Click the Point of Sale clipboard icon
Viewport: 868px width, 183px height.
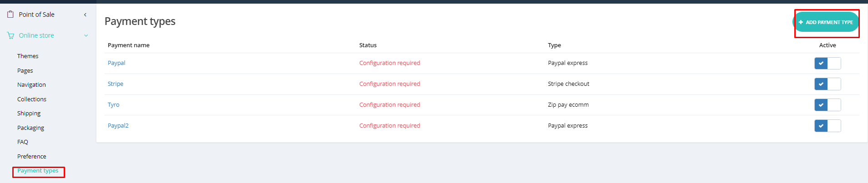pos(10,15)
